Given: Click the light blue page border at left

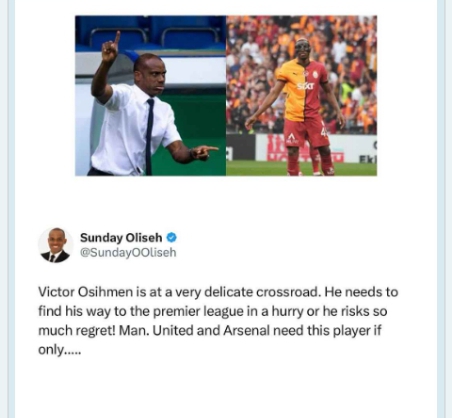Looking at the screenshot, I should [12, 209].
